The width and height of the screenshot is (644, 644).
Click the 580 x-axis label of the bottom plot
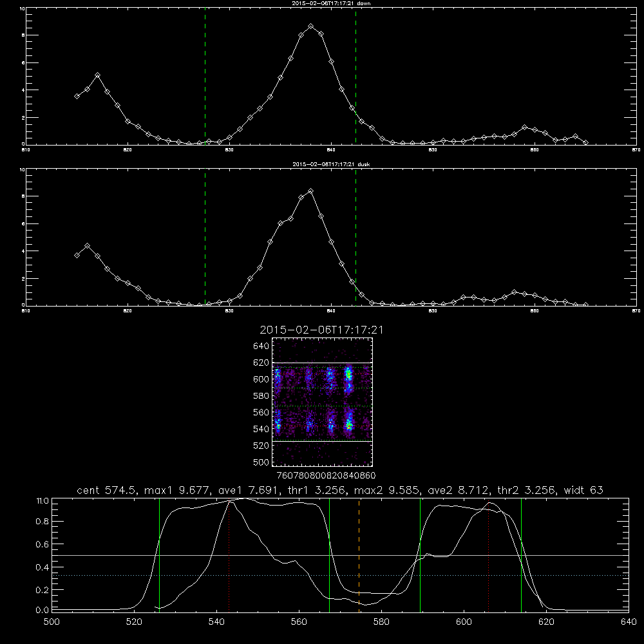pyautogui.click(x=381, y=622)
